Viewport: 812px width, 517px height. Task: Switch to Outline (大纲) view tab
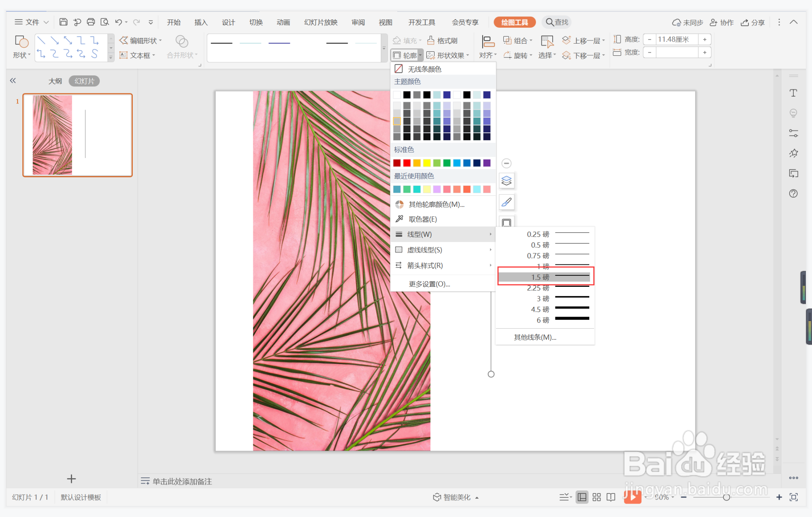[x=55, y=81]
